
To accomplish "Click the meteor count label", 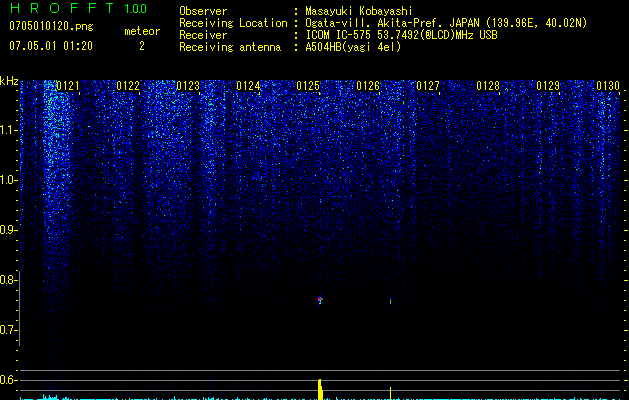I will click(142, 31).
